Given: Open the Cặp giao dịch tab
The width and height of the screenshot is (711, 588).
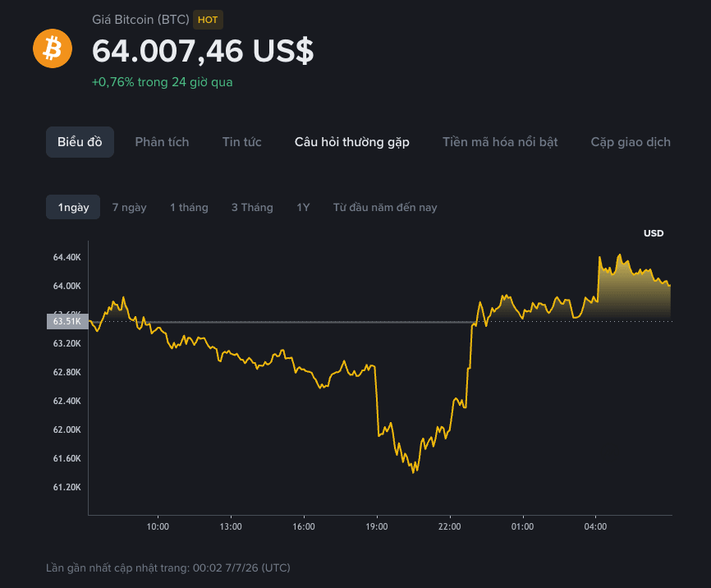Looking at the screenshot, I should click(x=631, y=142).
